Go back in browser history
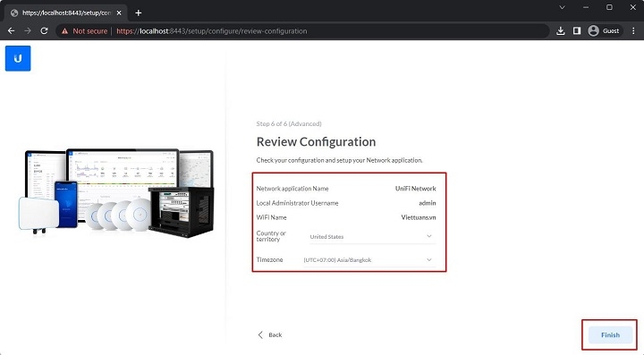 tap(11, 30)
